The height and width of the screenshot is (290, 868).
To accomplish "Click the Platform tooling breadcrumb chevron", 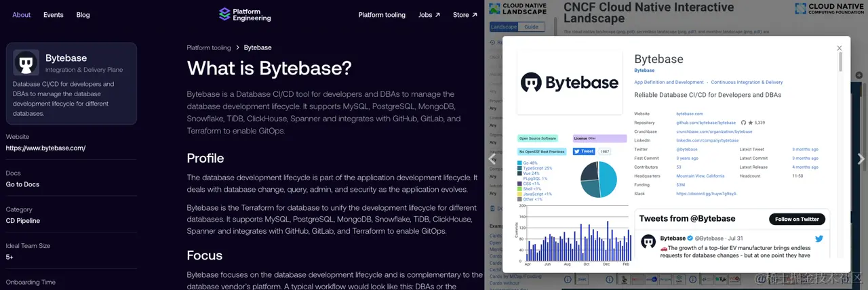I will pos(238,48).
